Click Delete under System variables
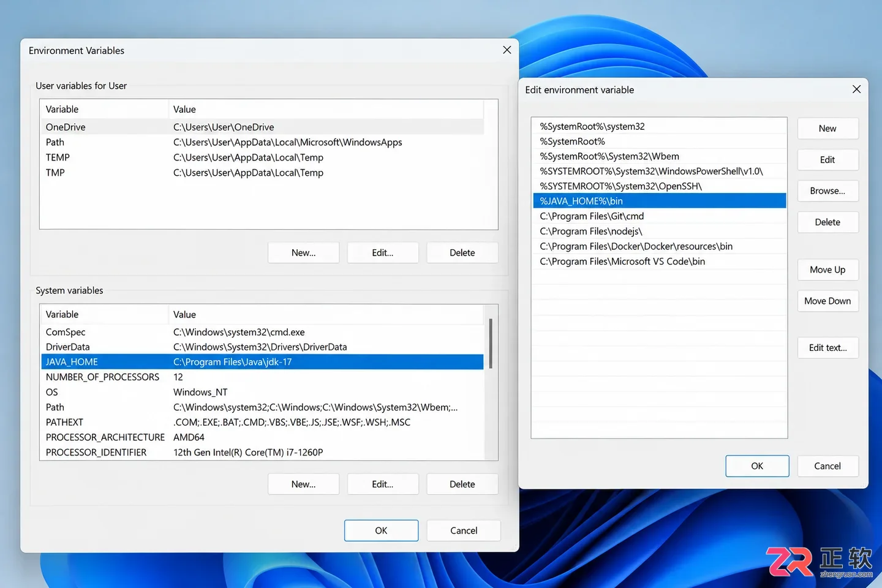Image resolution: width=882 pixels, height=588 pixels. tap(462, 484)
